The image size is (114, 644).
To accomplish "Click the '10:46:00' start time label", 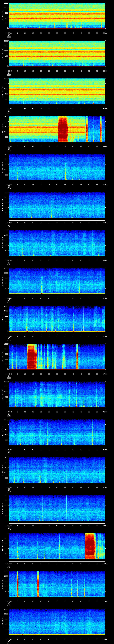I will (x=9, y=374).
